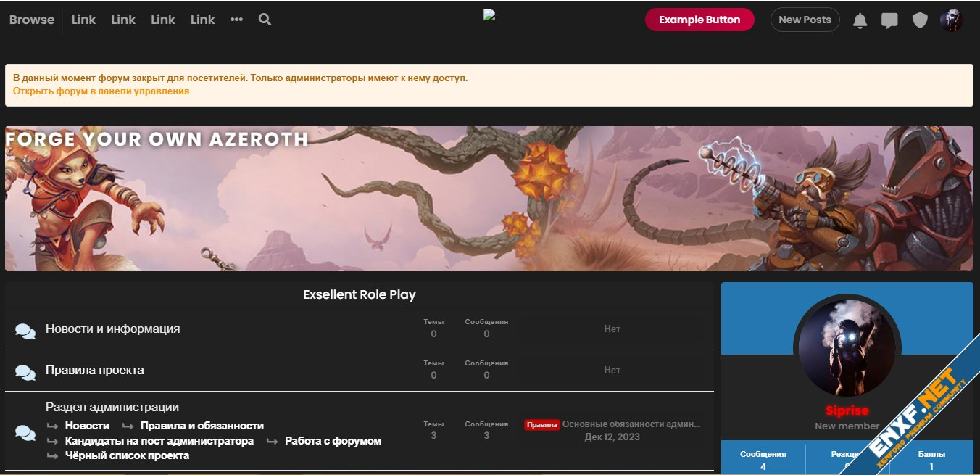Open the conversations speech bubble icon
The image size is (980, 475).
tap(889, 20)
